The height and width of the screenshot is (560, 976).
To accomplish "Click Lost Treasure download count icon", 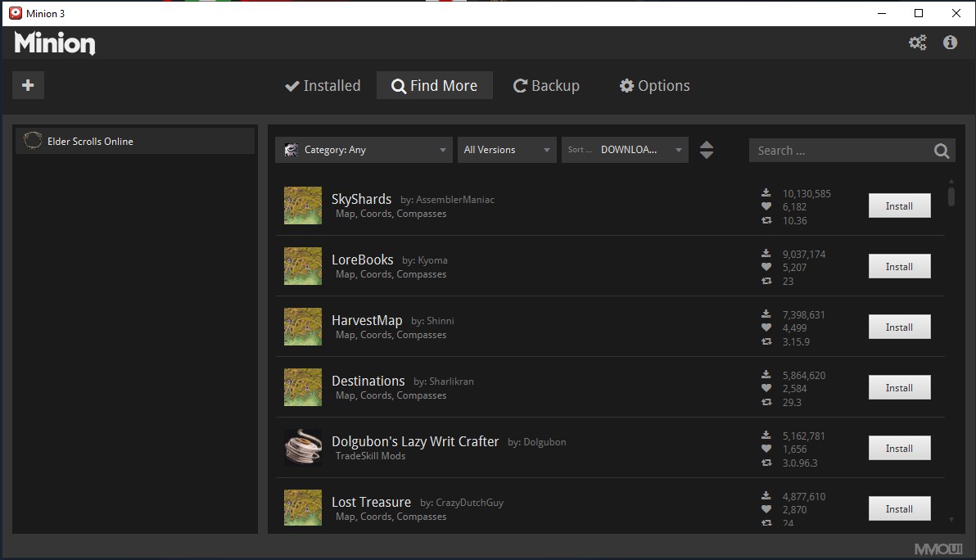I will coord(766,496).
